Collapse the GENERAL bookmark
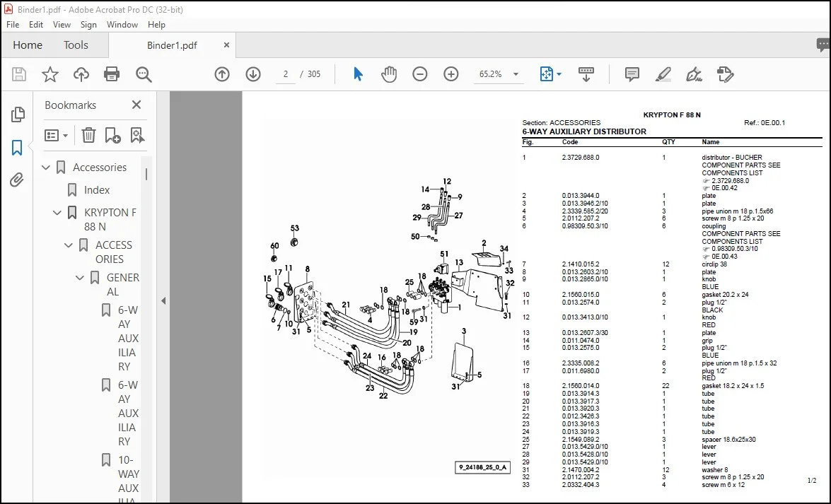Viewport: 831px width, 504px height. point(79,278)
